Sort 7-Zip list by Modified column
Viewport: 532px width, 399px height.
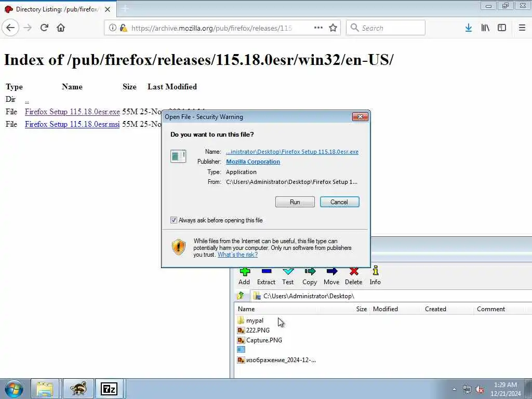point(385,309)
